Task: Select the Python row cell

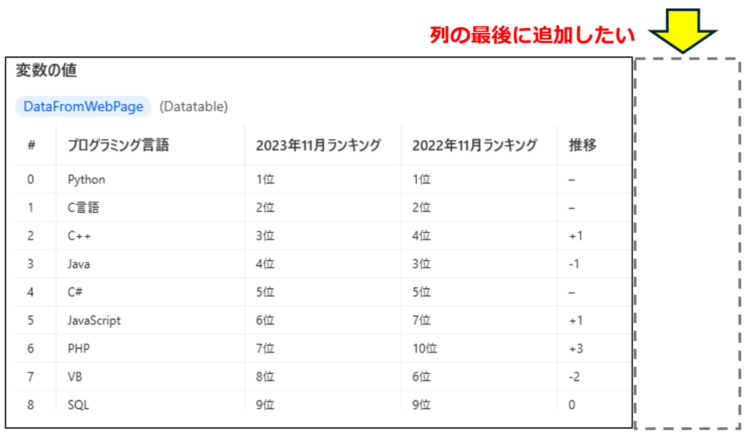Action: [x=86, y=180]
